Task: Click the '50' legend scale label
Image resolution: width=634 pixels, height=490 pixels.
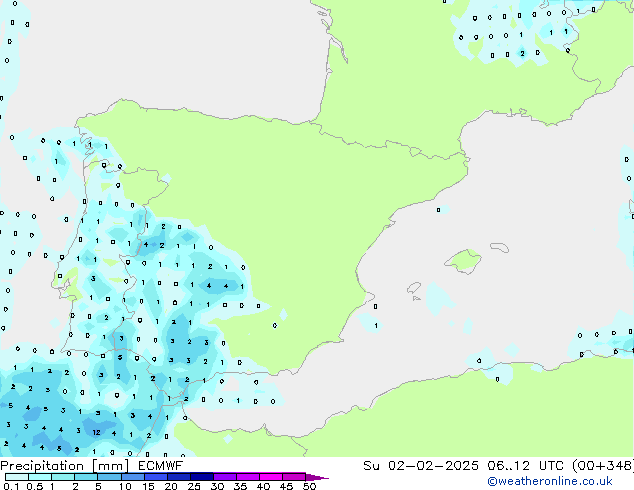Action: pyautogui.click(x=309, y=486)
